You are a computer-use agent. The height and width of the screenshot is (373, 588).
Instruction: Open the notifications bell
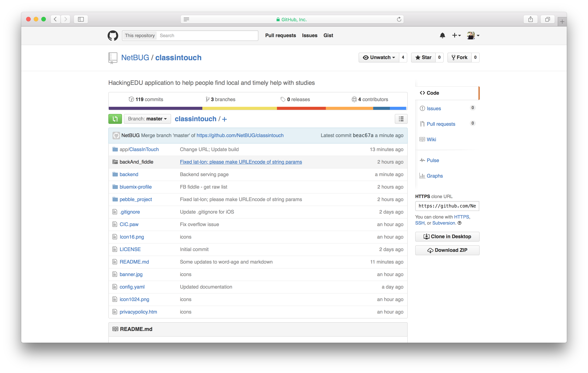[442, 36]
